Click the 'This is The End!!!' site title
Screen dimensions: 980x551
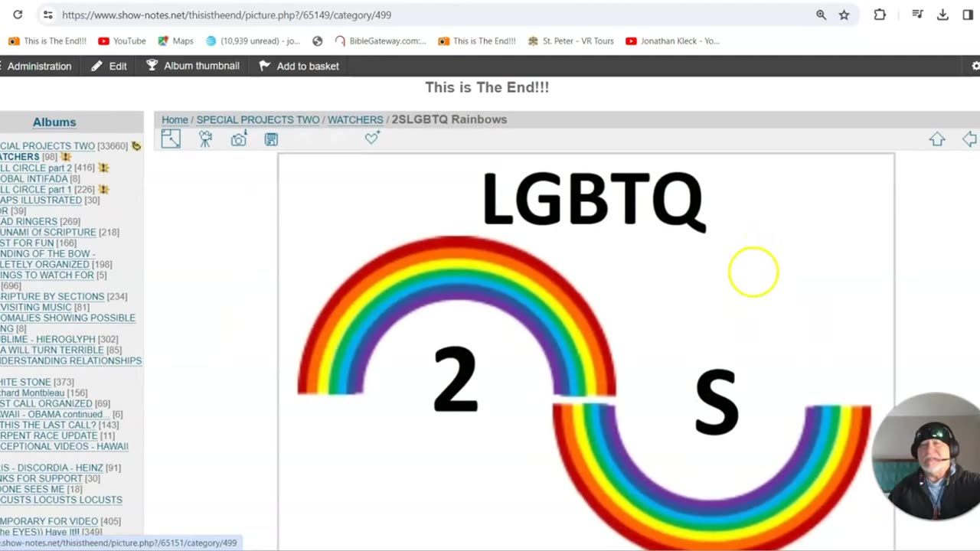tap(487, 87)
